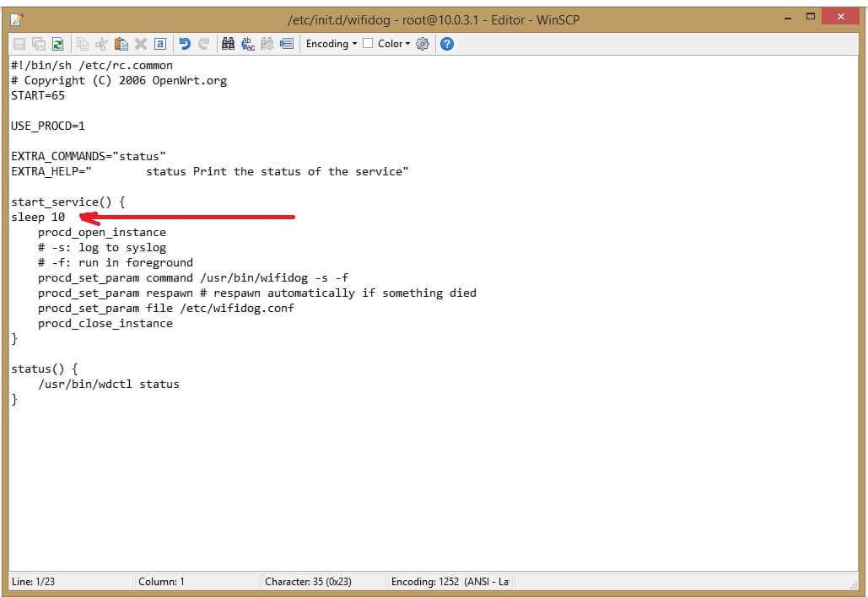
Task: Select the Paste tool
Action: pos(121,44)
